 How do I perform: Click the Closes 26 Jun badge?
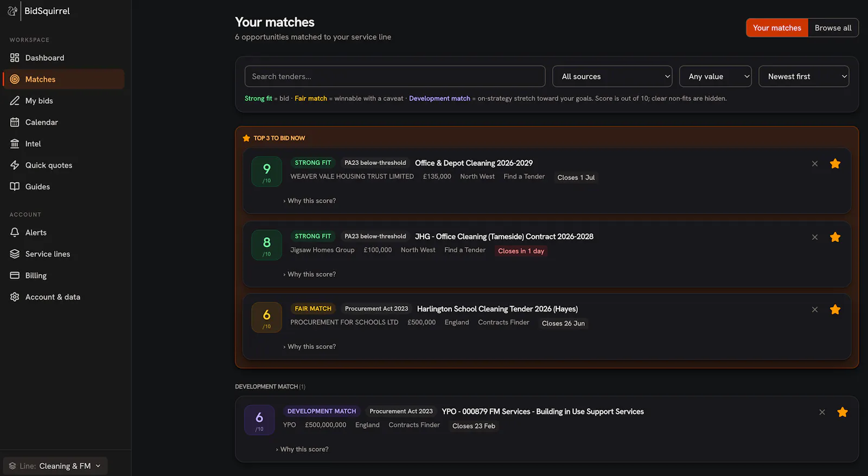pos(563,323)
